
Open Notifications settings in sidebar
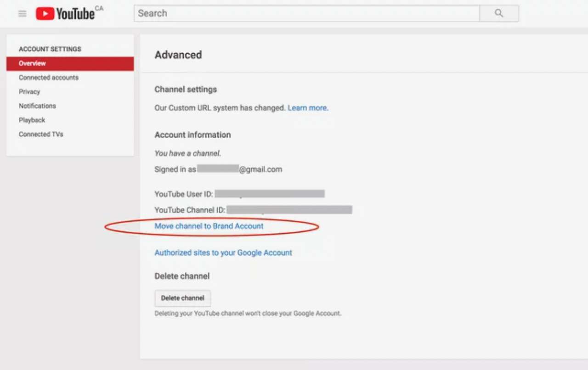(x=37, y=106)
